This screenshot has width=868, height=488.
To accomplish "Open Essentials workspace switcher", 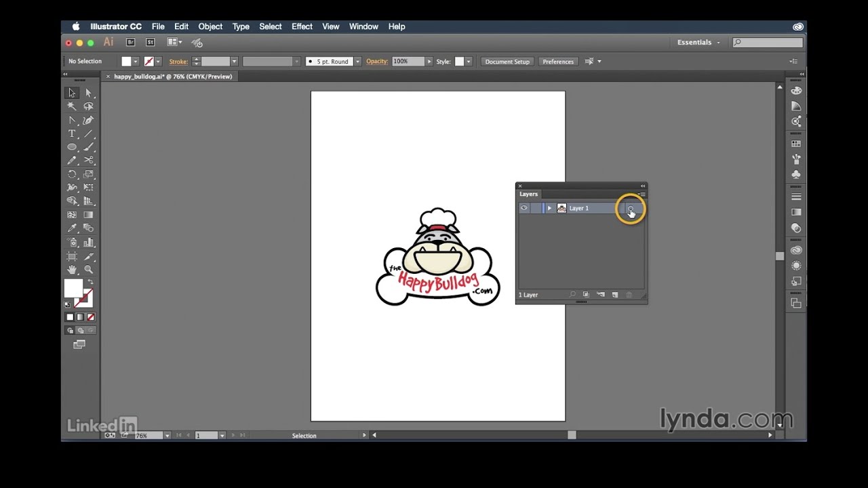I will coord(698,42).
